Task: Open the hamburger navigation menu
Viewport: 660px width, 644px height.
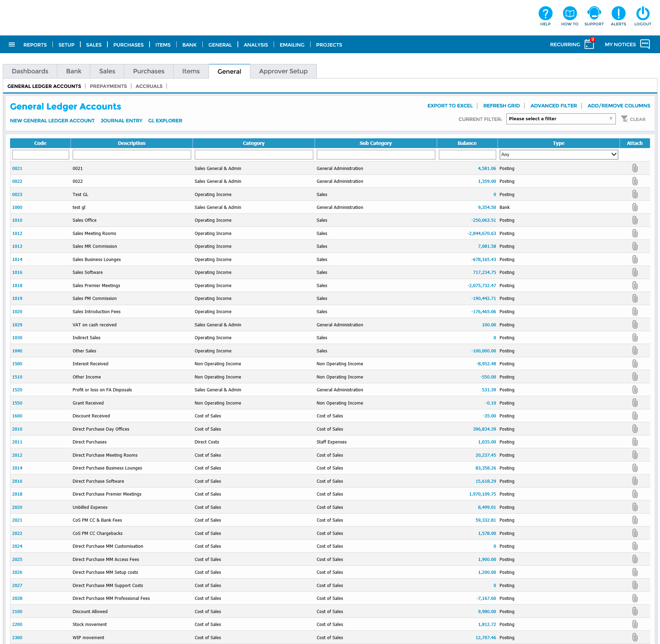Action: click(11, 44)
